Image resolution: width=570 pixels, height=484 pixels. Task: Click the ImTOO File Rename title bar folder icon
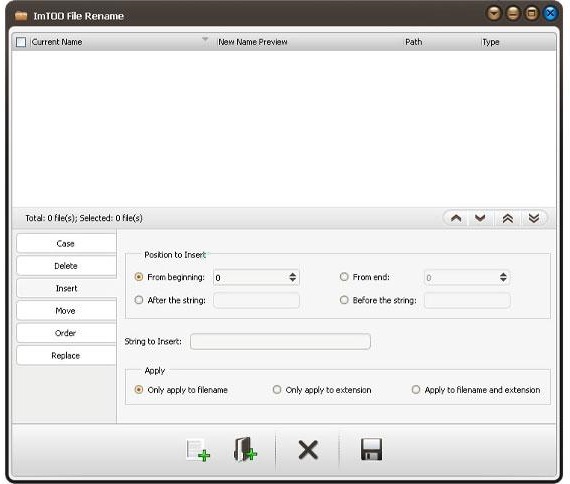pos(21,16)
